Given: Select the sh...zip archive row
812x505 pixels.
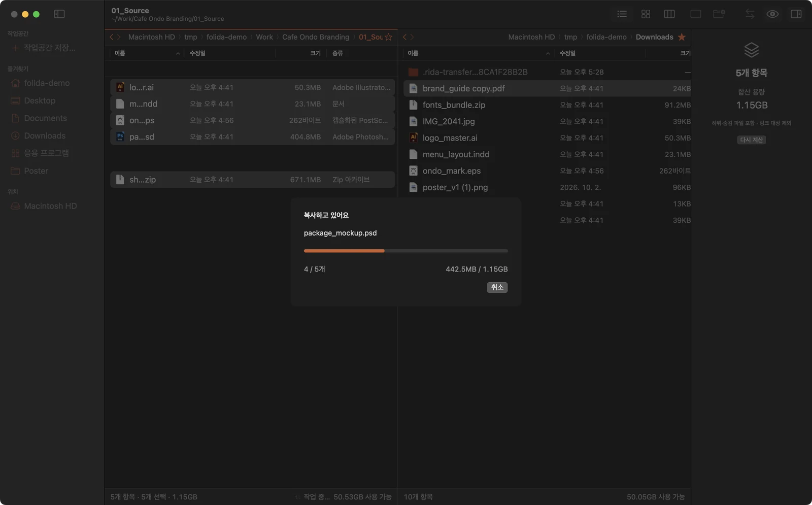Looking at the screenshot, I should 252,180.
